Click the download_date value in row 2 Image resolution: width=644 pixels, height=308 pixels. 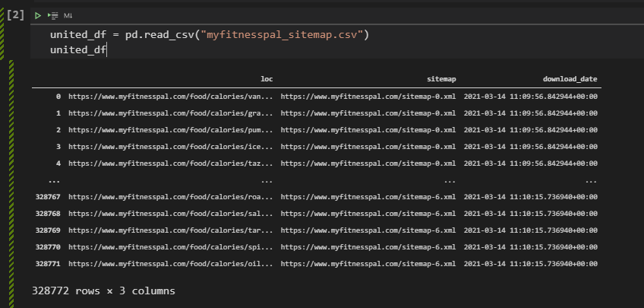[x=531, y=130]
